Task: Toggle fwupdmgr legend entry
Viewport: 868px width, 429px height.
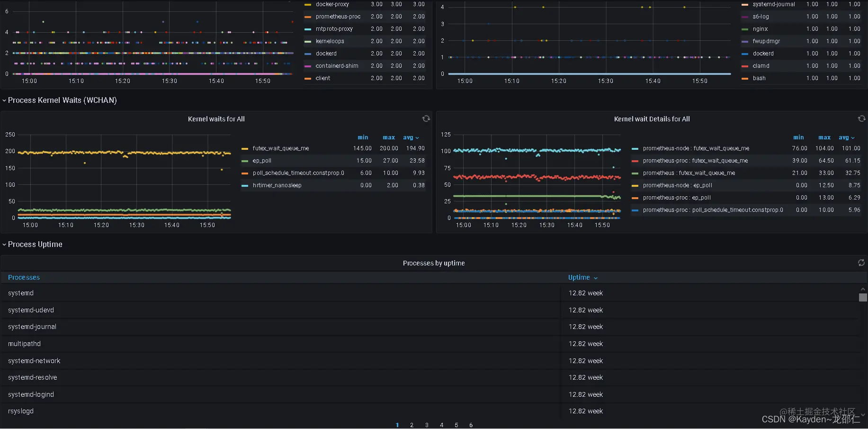Action: pos(766,41)
